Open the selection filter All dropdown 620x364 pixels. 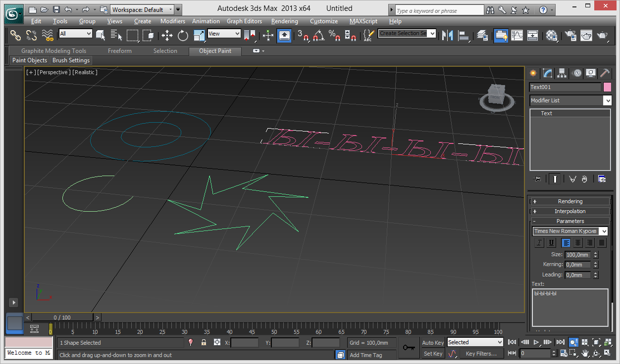point(75,34)
